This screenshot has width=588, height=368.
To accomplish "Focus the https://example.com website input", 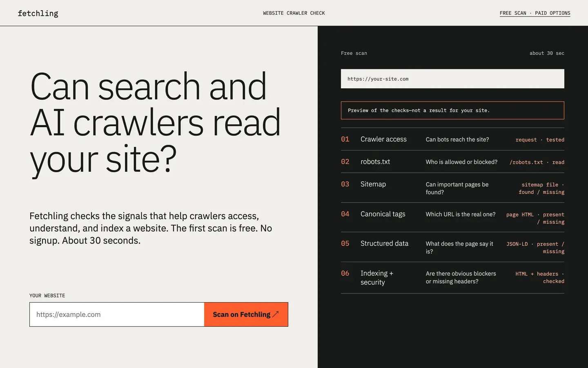I will click(x=117, y=314).
